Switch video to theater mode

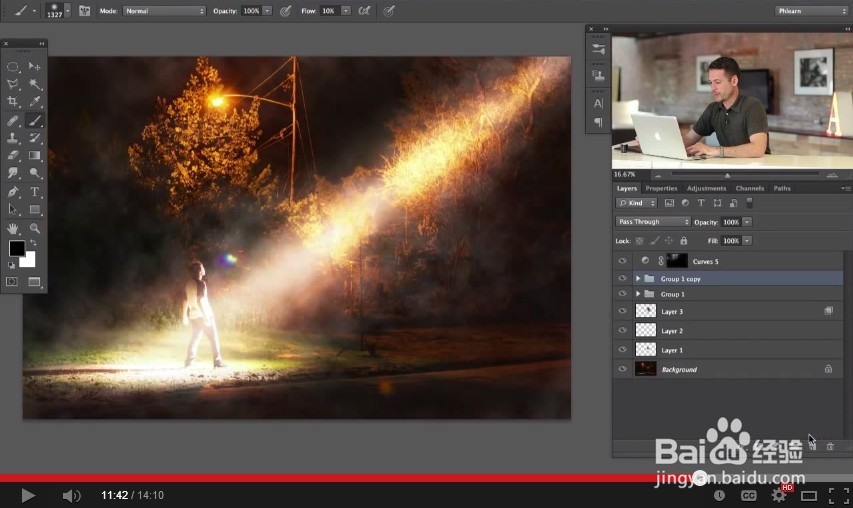[x=808, y=495]
